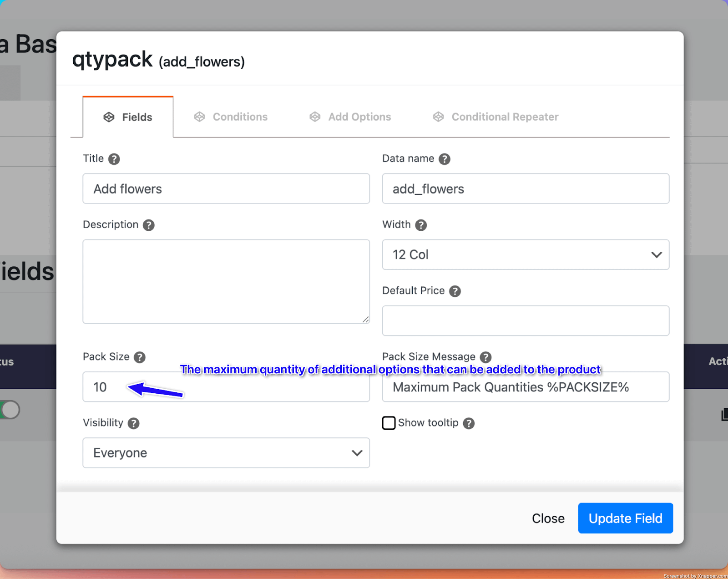Image resolution: width=728 pixels, height=579 pixels.
Task: Focus the empty Default Price field
Action: tap(525, 320)
